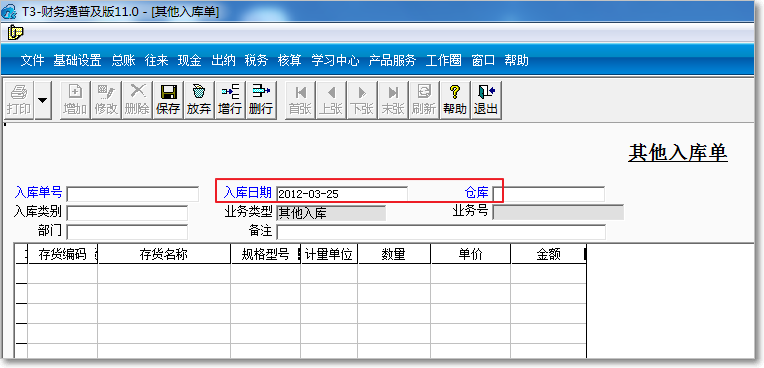Screen dimensions: 764x368
Task: Click the 其他入库单 form title
Action: 678,153
